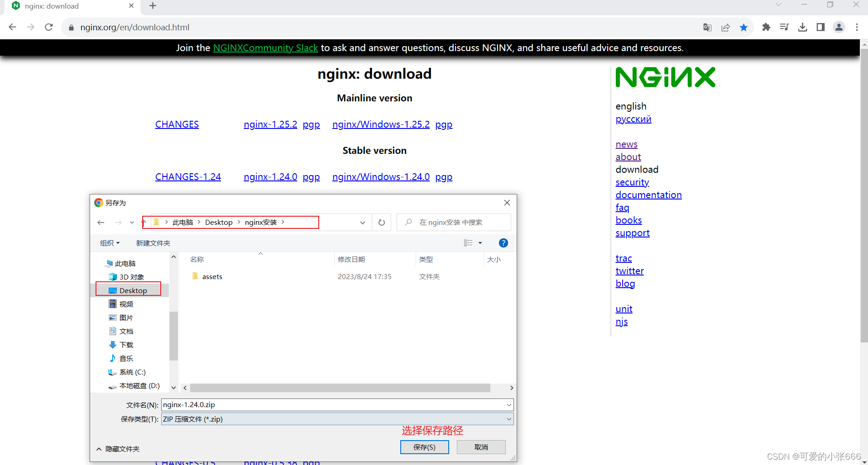Select 音乐 folder in sidebar

click(126, 358)
